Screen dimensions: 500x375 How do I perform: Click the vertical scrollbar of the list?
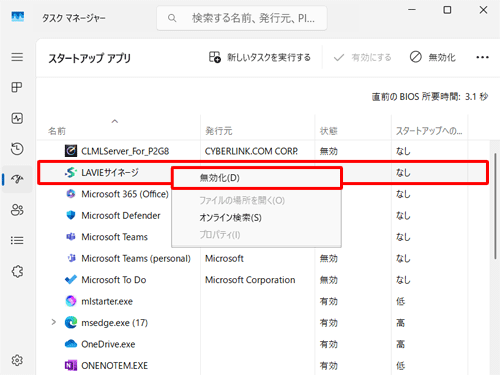click(x=495, y=206)
